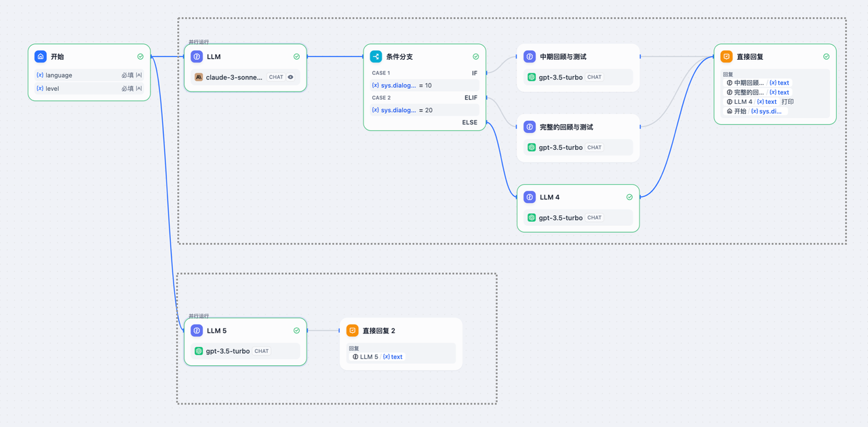868x427 pixels.
Task: Click the Anthropic logo beside claude-3-sonnet
Action: pos(199,77)
